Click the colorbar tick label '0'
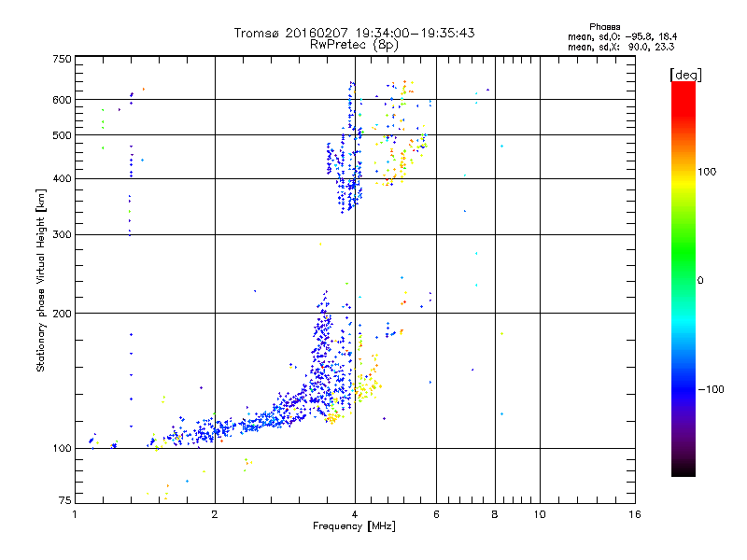 (700, 280)
